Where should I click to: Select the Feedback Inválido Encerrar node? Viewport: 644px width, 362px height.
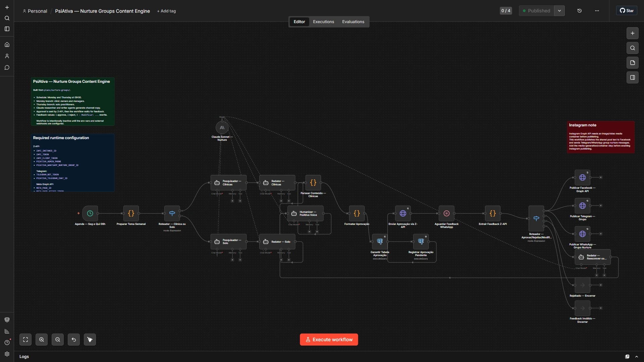click(x=583, y=308)
